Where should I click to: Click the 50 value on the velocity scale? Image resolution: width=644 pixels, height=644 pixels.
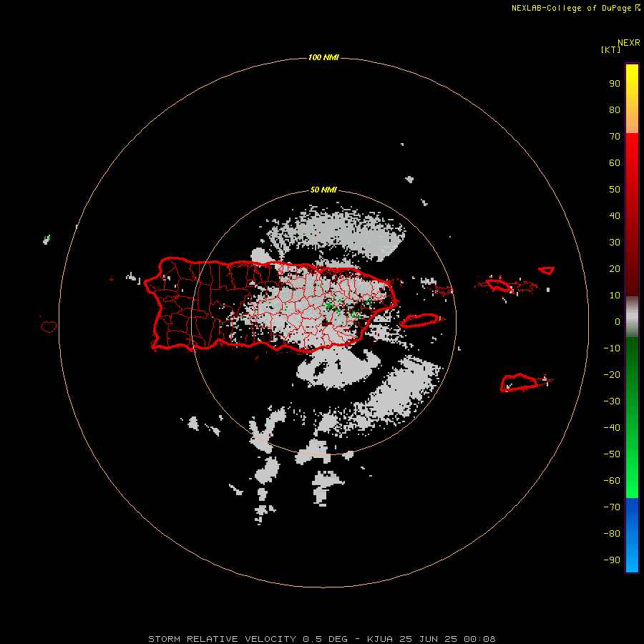[x=615, y=190]
